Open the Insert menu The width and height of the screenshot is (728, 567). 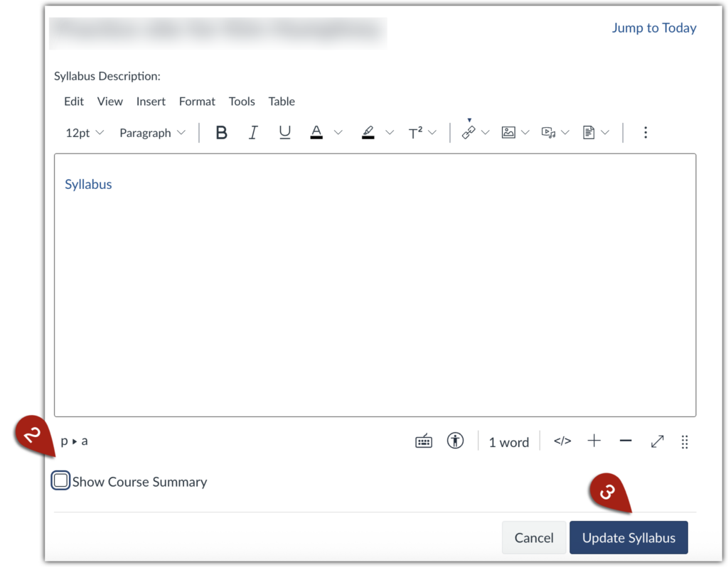tap(151, 101)
